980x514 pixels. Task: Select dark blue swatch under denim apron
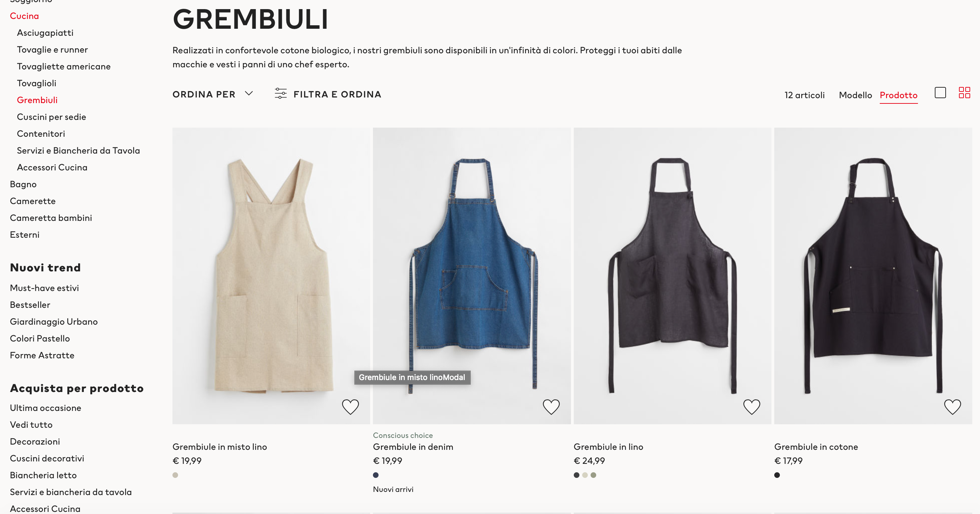[375, 475]
